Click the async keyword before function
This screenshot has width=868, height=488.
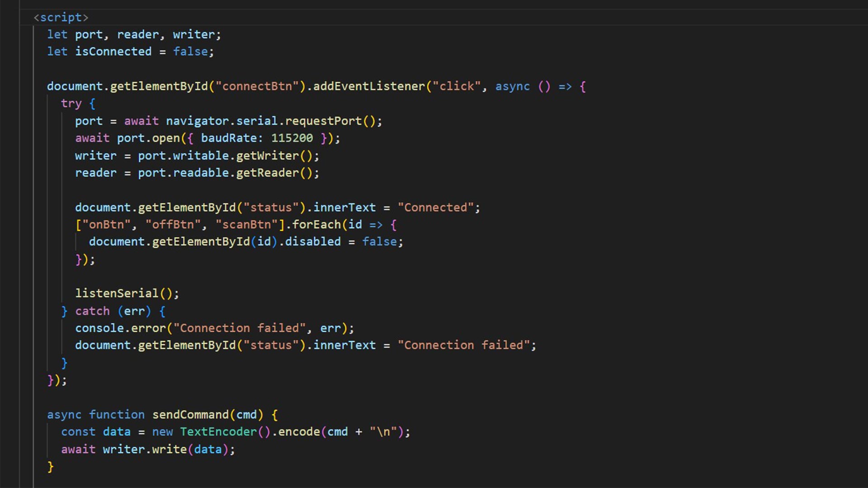click(x=65, y=415)
